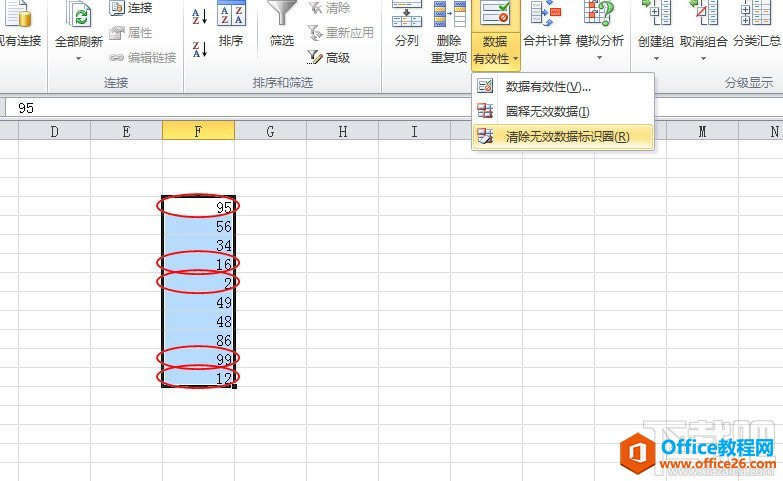
Task: Select column F header
Action: coord(198,131)
